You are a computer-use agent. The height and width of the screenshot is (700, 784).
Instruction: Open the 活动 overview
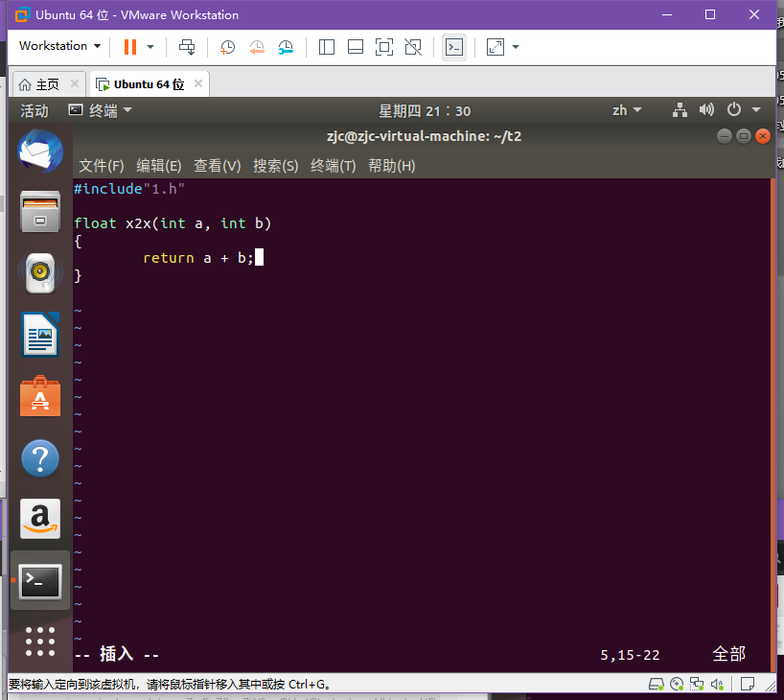pyautogui.click(x=34, y=110)
